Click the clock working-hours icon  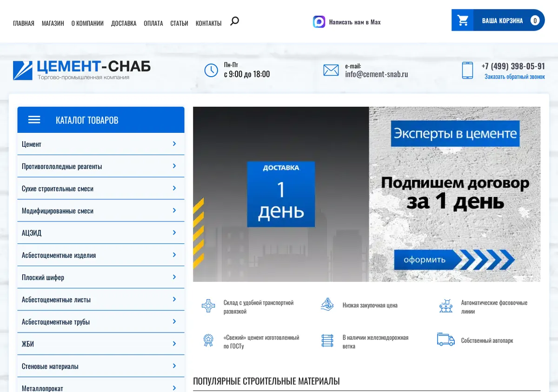[211, 70]
